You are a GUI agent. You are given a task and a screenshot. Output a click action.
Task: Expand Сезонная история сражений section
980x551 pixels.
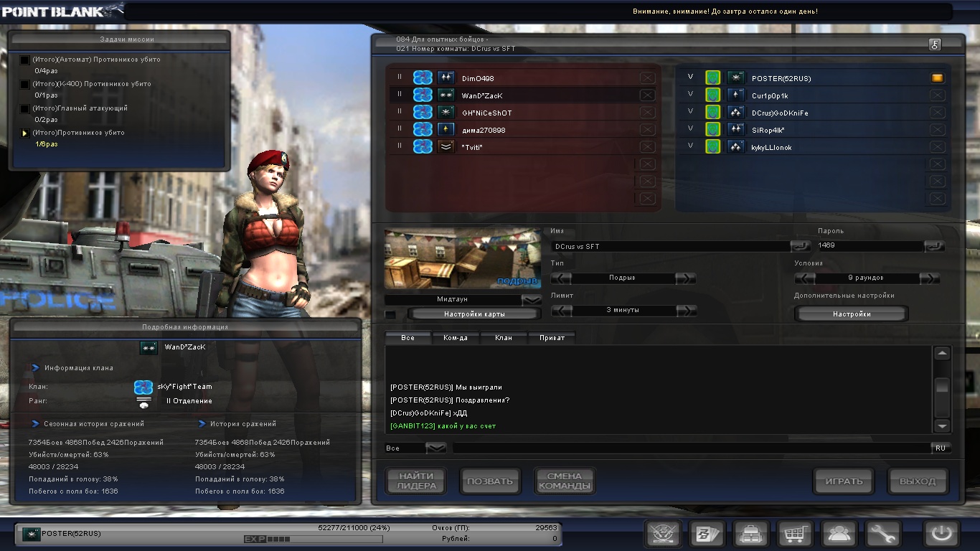coord(35,424)
